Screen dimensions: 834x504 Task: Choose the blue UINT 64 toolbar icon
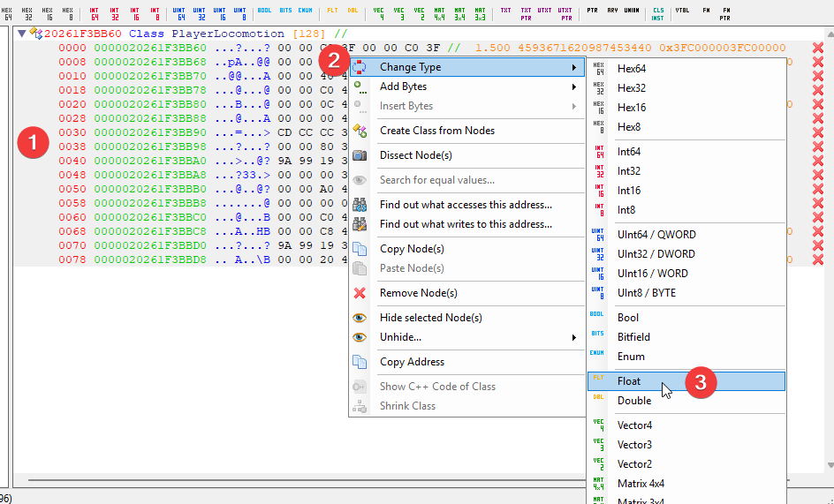pyautogui.click(x=179, y=14)
